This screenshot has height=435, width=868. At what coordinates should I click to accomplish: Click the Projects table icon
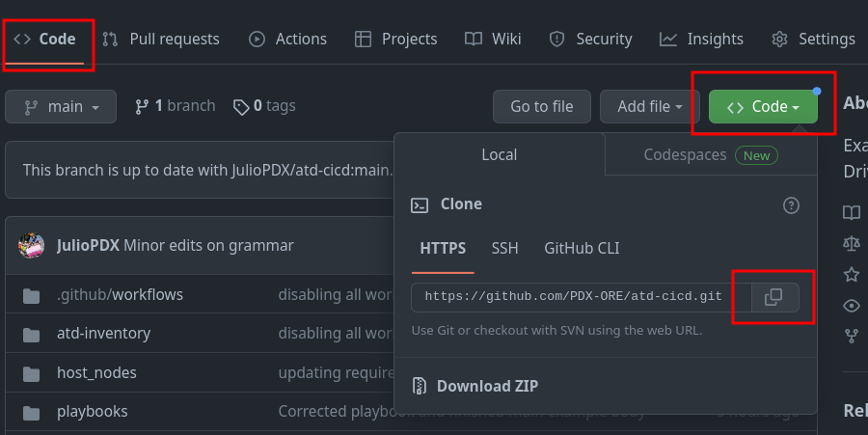(364, 39)
